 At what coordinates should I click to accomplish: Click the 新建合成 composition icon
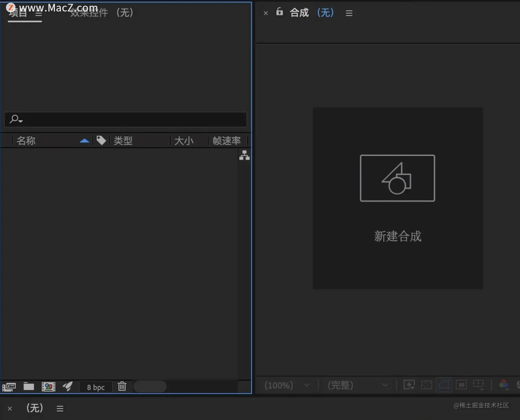(398, 178)
